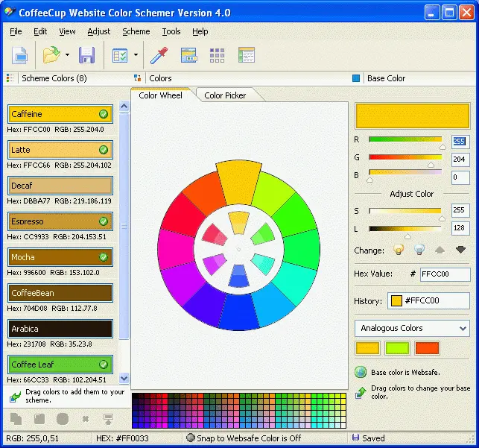Click the R value field showing 255

pyautogui.click(x=460, y=141)
